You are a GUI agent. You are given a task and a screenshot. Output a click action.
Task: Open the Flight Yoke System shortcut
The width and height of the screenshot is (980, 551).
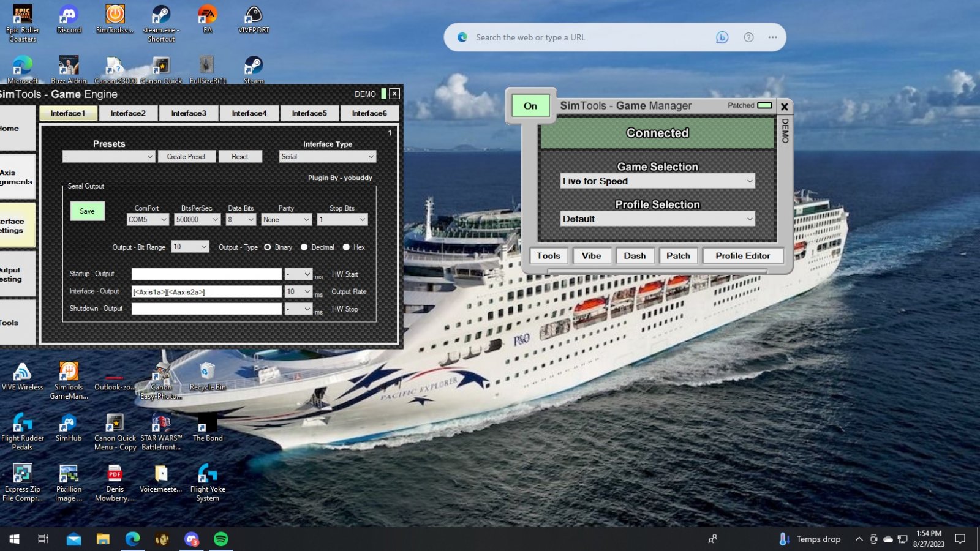(x=208, y=482)
